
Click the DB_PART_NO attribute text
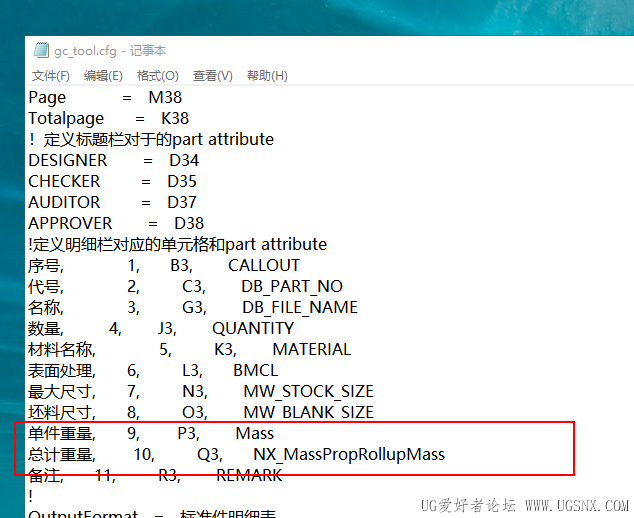292,287
